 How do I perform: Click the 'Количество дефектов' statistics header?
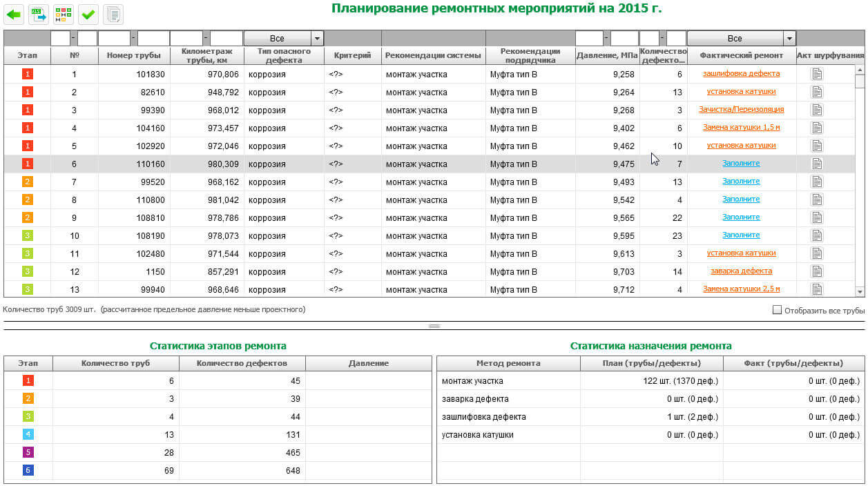pos(242,363)
